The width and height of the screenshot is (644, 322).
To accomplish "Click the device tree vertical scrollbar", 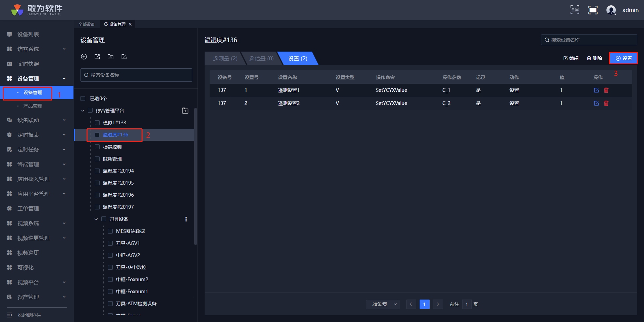I will tap(196, 176).
